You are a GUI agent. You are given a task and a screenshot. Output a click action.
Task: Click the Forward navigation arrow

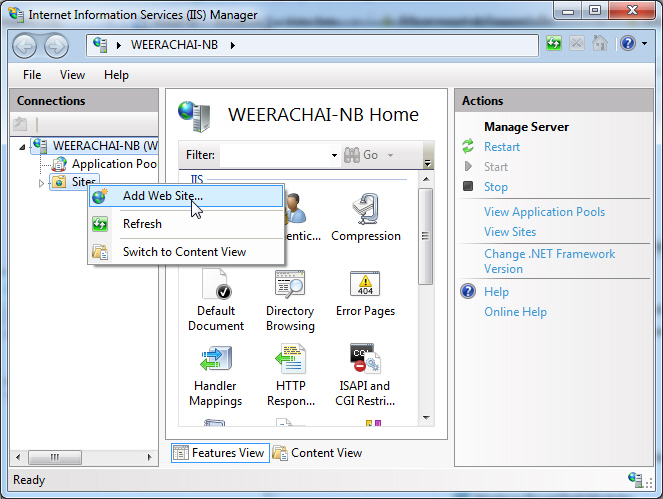coord(56,46)
